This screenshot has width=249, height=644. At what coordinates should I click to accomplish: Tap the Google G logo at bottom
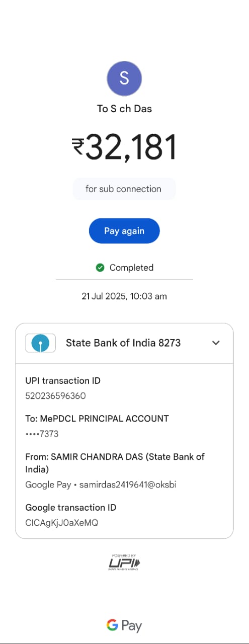(x=112, y=625)
